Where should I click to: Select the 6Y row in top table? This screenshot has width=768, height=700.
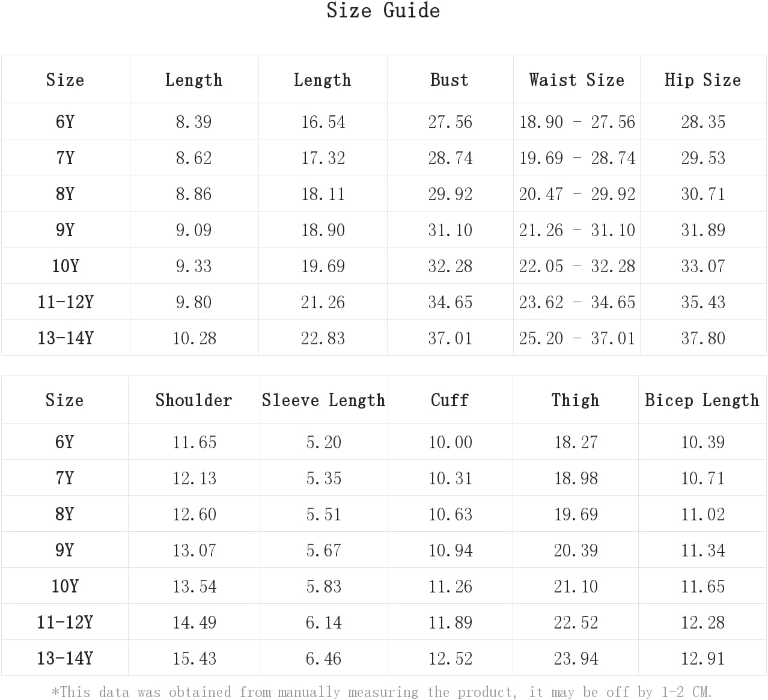tap(384, 121)
